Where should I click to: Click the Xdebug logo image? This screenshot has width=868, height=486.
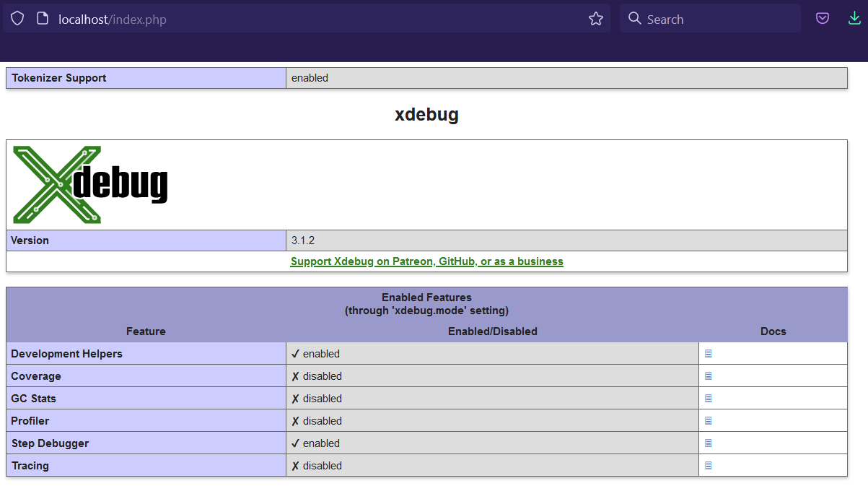[x=90, y=185]
